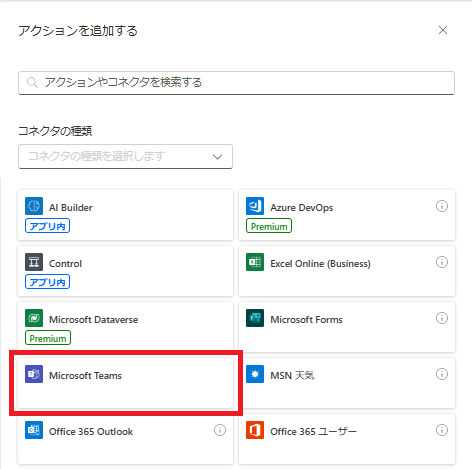Select the Office 365 Outlook name
The width and height of the screenshot is (472, 469).
coord(91,432)
